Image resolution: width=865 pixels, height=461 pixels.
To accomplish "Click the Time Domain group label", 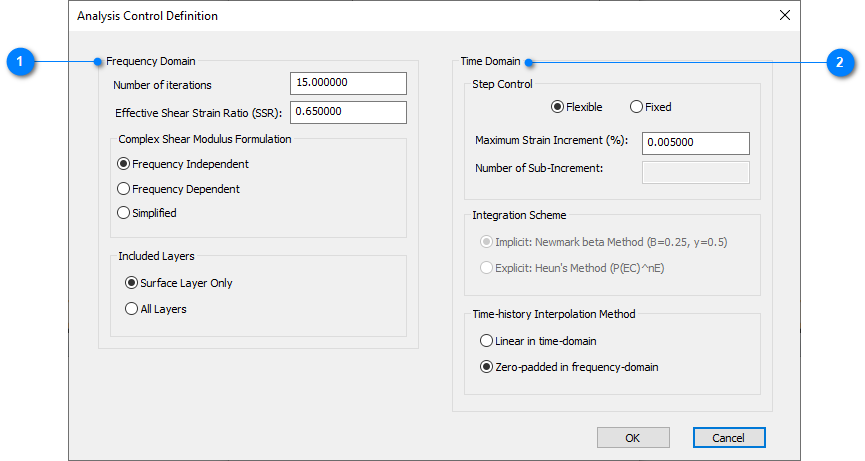I will click(x=490, y=61).
